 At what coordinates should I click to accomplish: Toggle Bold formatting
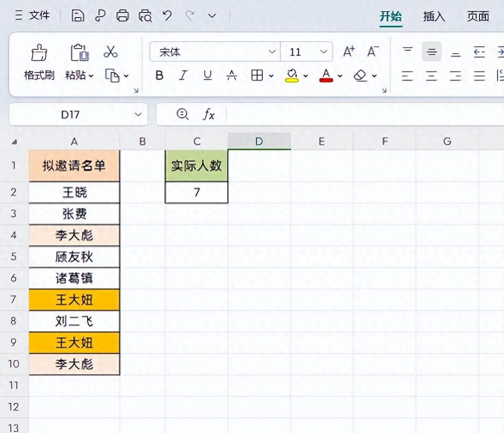(159, 76)
